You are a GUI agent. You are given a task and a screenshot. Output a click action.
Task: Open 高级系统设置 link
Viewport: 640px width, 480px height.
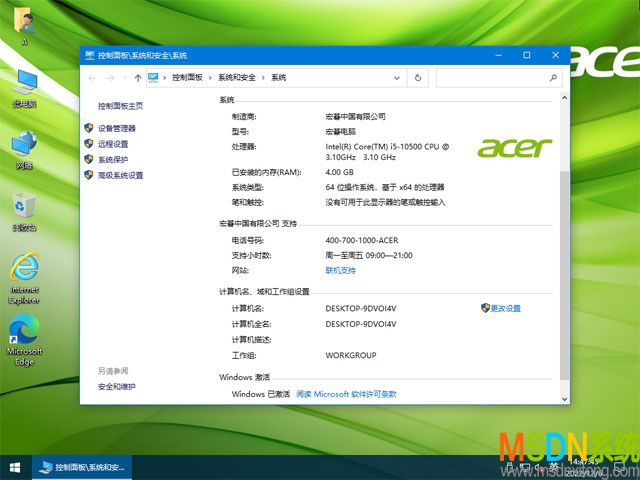(120, 176)
